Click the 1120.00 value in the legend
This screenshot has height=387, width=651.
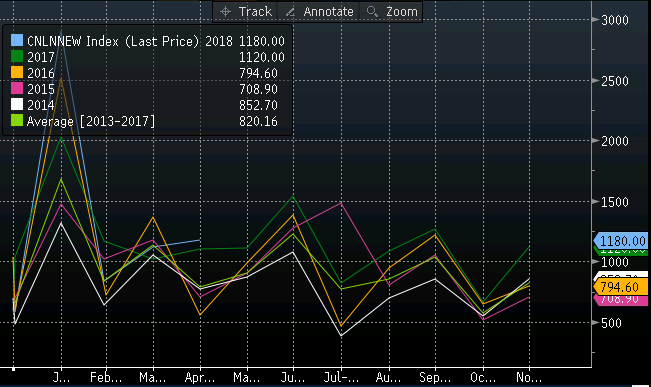coord(262,57)
